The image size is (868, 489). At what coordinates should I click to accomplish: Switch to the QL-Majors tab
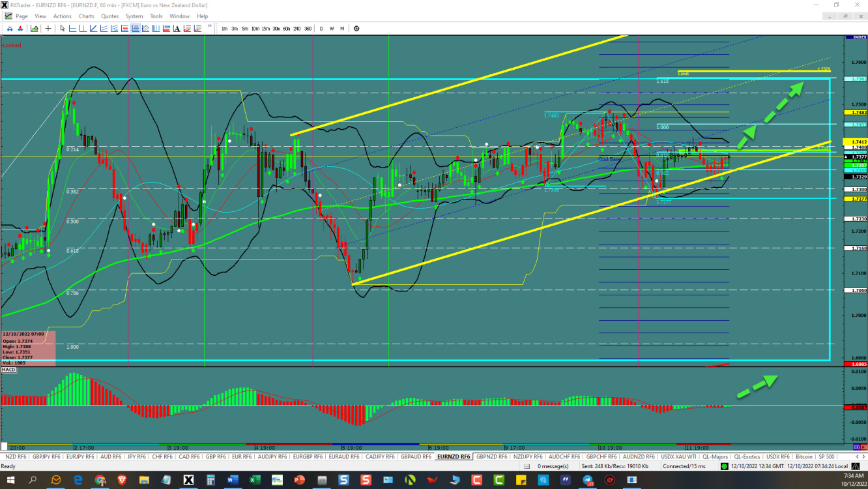[x=714, y=456]
